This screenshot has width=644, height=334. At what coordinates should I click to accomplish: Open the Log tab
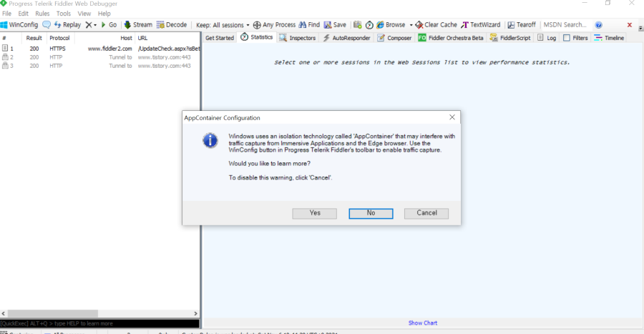click(x=547, y=38)
